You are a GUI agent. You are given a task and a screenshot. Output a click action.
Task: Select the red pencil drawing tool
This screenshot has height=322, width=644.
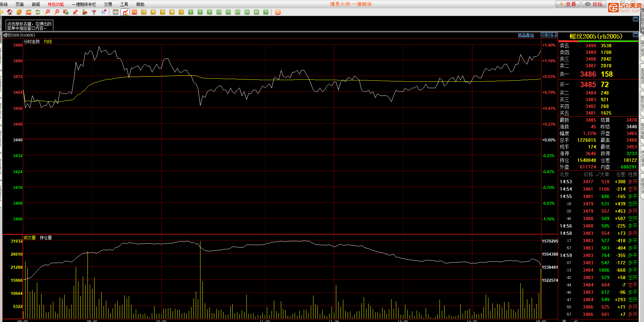[75, 12]
